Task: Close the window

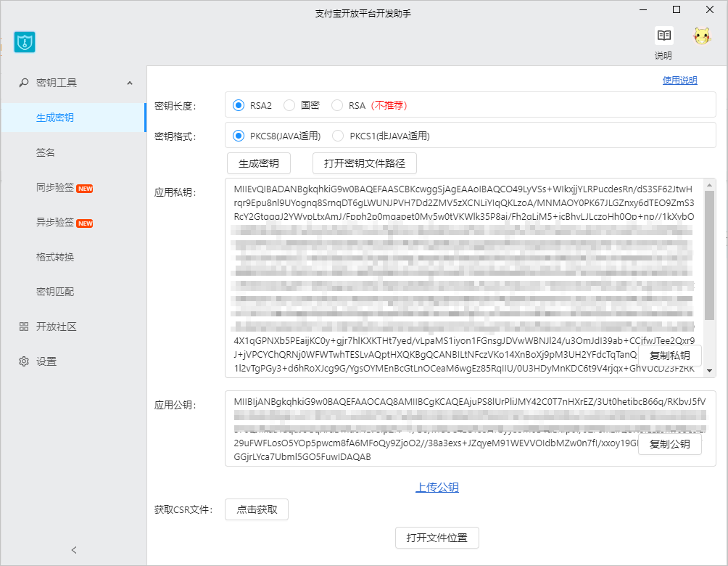Action: pyautogui.click(x=710, y=9)
